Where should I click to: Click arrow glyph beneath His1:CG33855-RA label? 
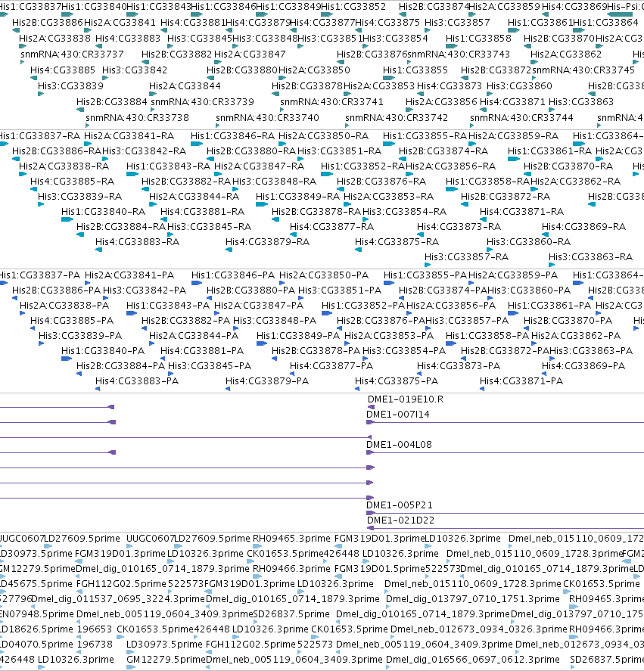(389, 144)
